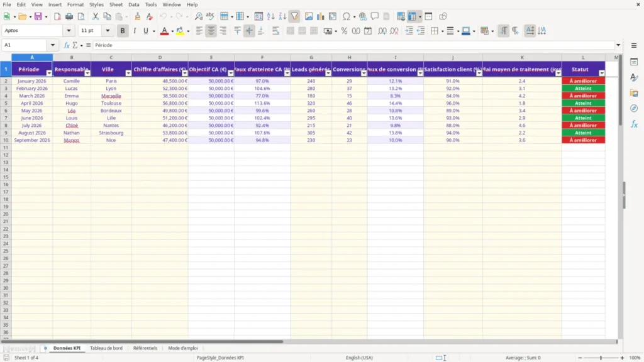Screen dimensions: 644x362
Task: Toggle Italic formatting
Action: (135, 31)
